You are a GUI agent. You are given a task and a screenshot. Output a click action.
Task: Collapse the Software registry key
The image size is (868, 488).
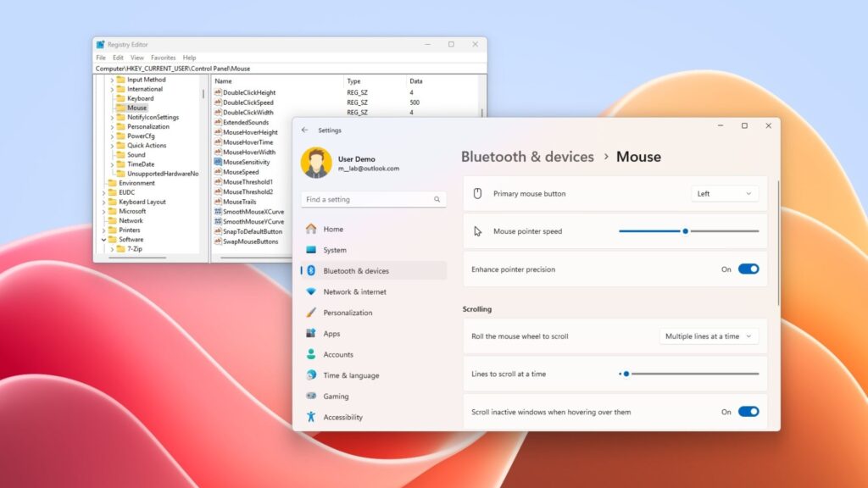[103, 240]
